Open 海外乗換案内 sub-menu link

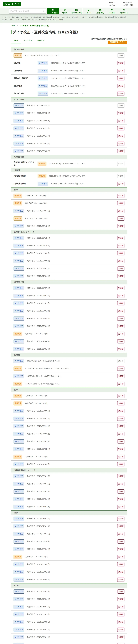click(47, 17)
